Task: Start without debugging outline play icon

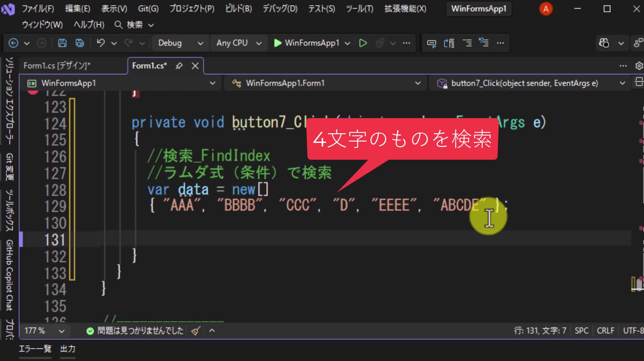Action: 363,43
